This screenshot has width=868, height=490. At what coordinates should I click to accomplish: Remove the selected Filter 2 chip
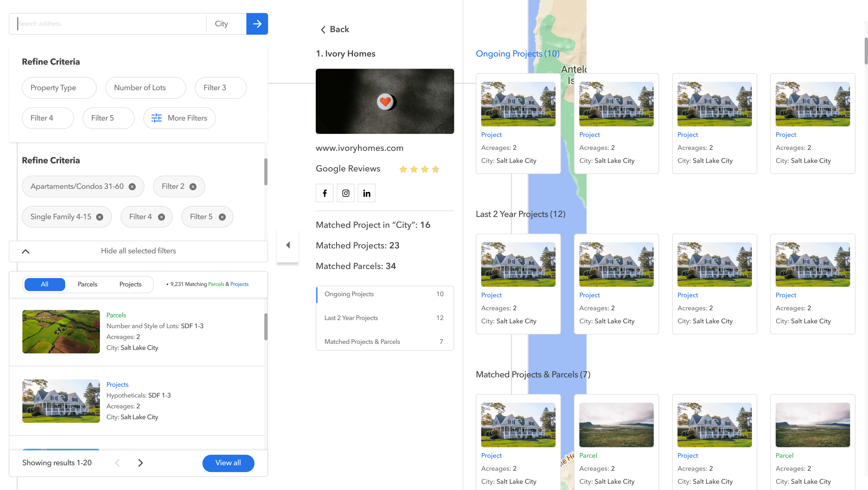(193, 187)
